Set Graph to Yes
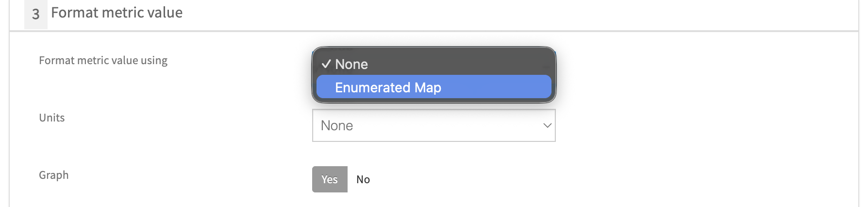The image size is (868, 207). [x=330, y=179]
